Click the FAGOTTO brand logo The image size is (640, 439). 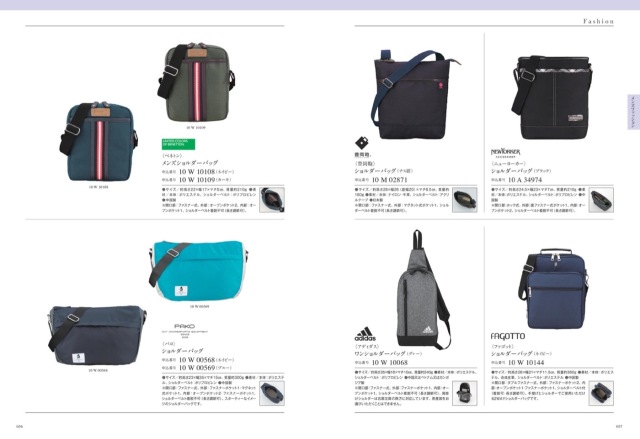click(x=508, y=336)
